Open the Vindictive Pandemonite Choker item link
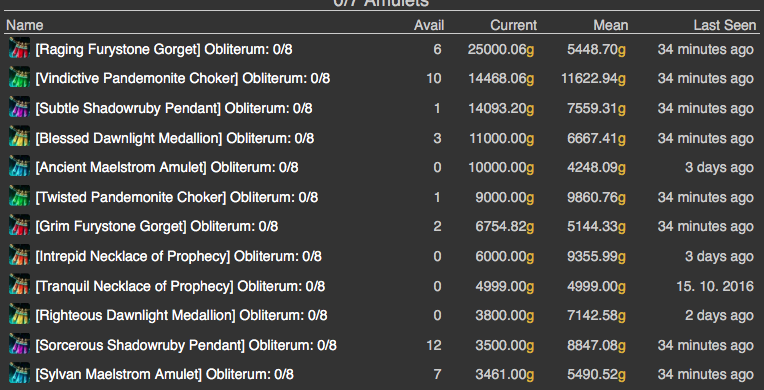Viewport: 764px width, 390px height. point(136,78)
